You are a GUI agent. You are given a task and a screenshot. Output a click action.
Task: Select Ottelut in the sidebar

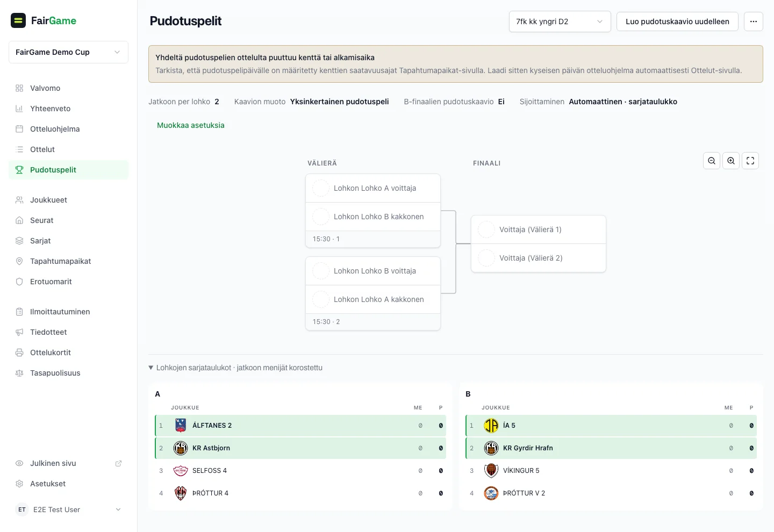(68, 149)
